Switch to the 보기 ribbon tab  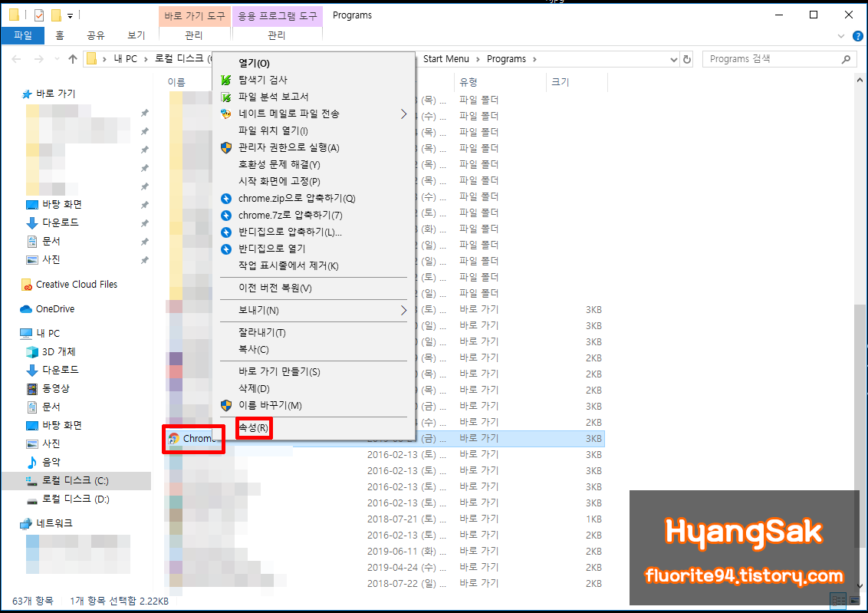click(136, 35)
